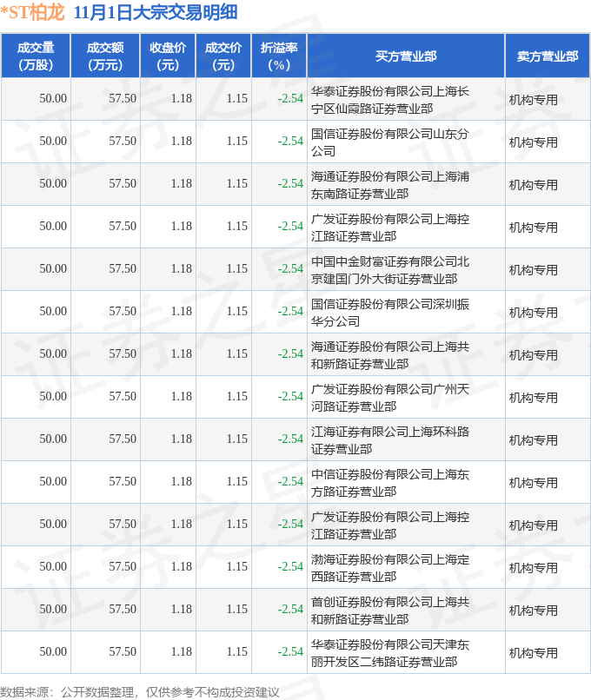Select buyer 海通证券上海共和新路证券营业部
Viewport: 591px width, 700px height.
click(390, 355)
